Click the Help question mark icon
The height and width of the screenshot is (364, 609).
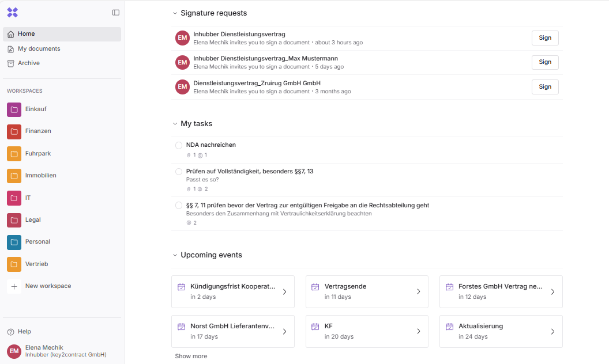10,332
